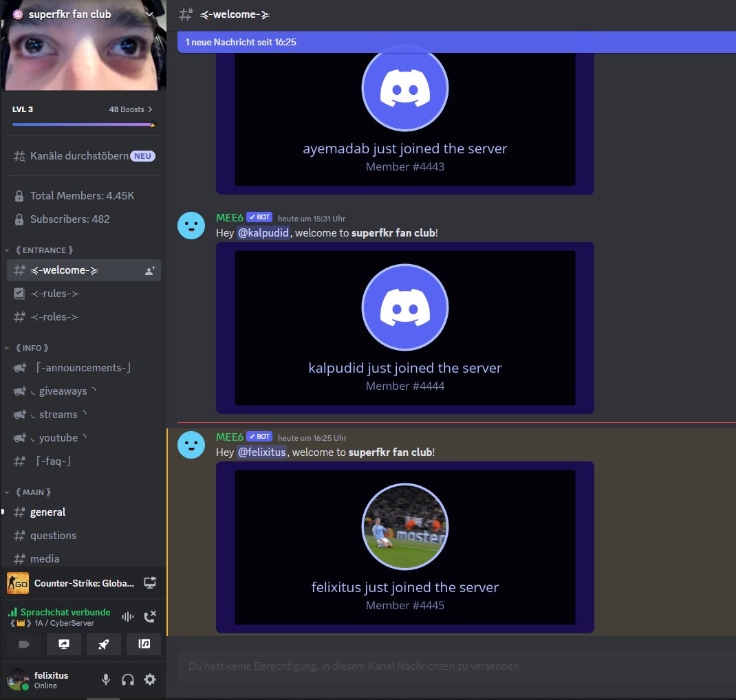Click the invite people icon on welcome channel
Image resolution: width=736 pixels, height=700 pixels.
pos(150,271)
